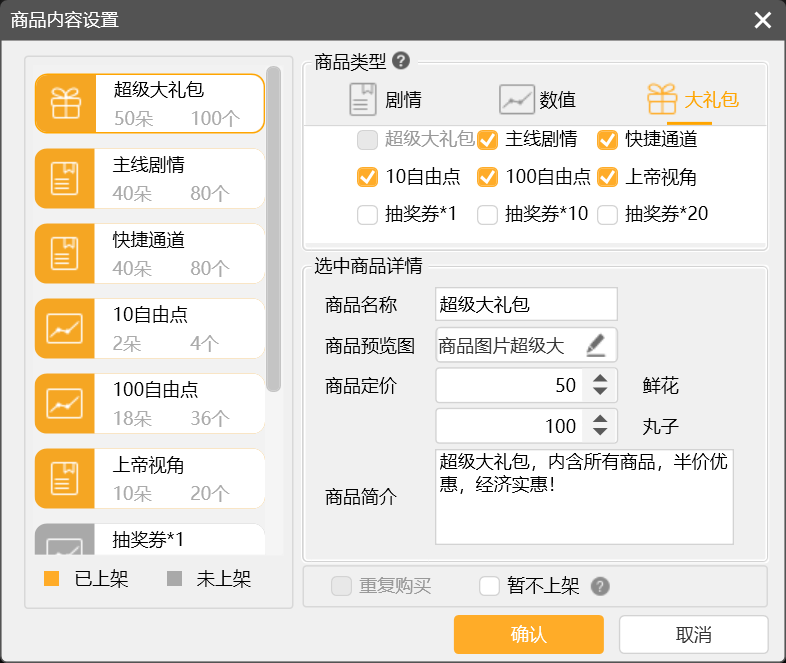Image resolution: width=786 pixels, height=663 pixels.
Task: Click the pencil edit icon for 商品预览图
Action: click(x=596, y=346)
